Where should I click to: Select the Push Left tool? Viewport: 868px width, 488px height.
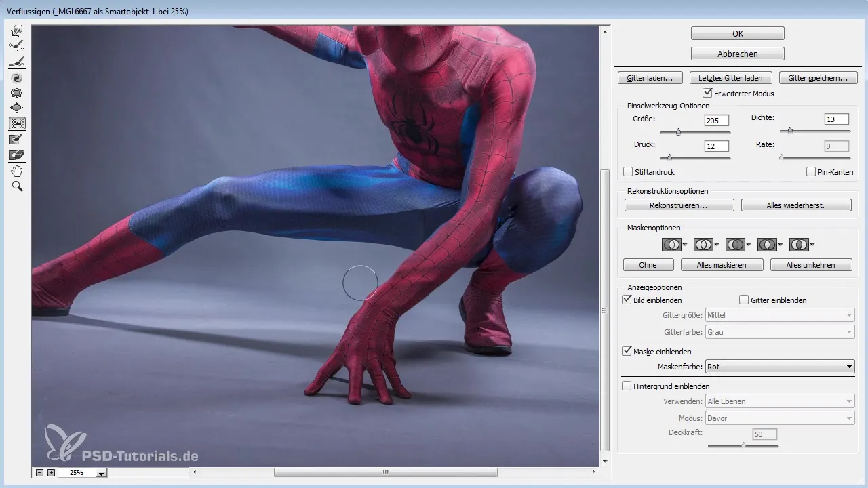pyautogui.click(x=18, y=123)
